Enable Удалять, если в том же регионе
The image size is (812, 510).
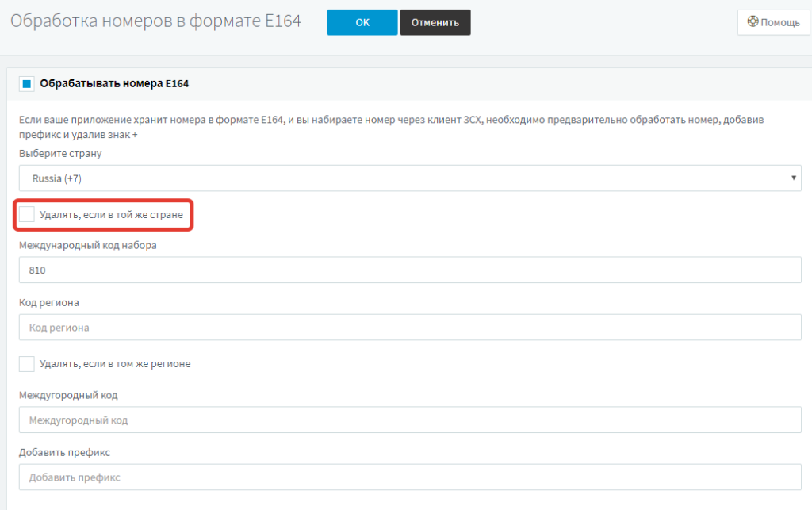27,364
